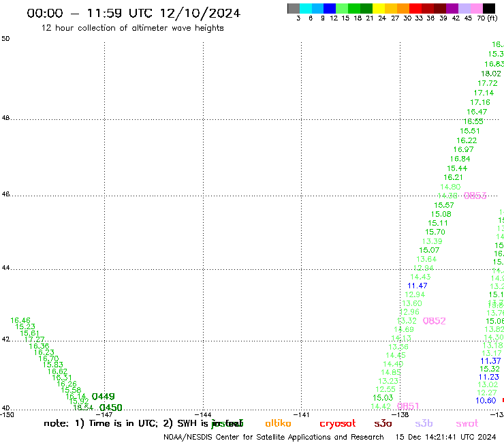The height and width of the screenshot is (443, 504).
Task: Select the wave height value 14.45
Action: [396, 356]
